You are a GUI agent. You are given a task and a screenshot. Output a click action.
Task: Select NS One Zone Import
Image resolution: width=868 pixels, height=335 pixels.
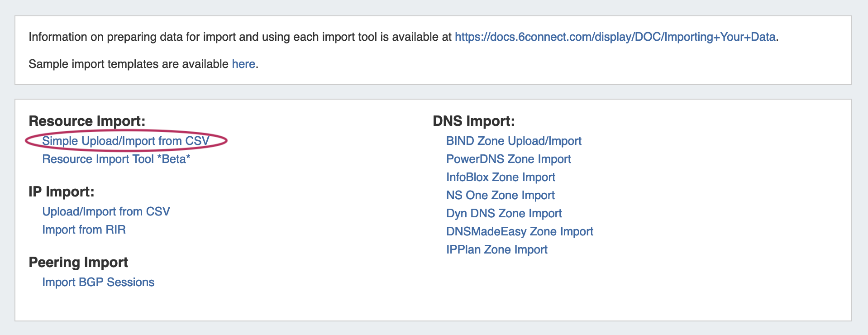(500, 195)
